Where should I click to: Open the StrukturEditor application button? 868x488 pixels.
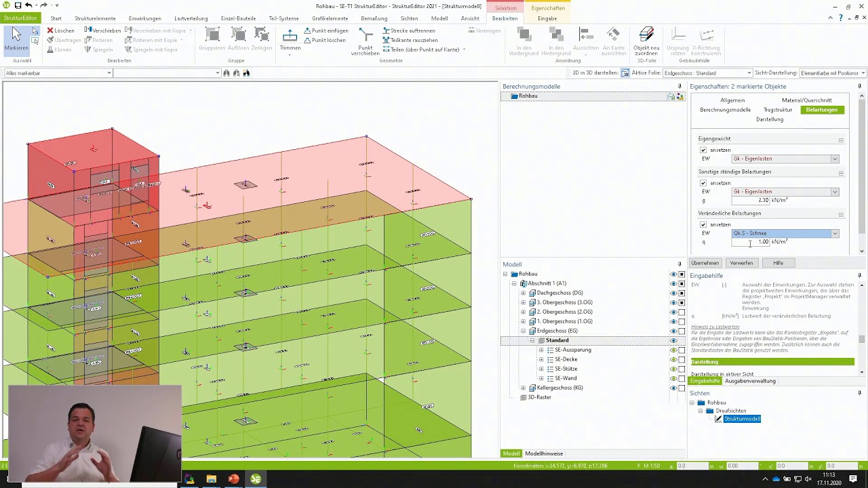[20, 18]
